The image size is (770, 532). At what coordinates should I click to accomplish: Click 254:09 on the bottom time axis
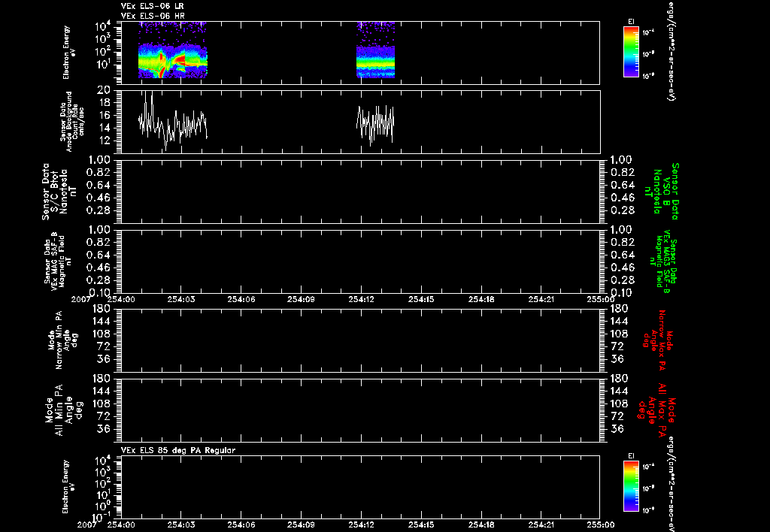click(x=302, y=524)
